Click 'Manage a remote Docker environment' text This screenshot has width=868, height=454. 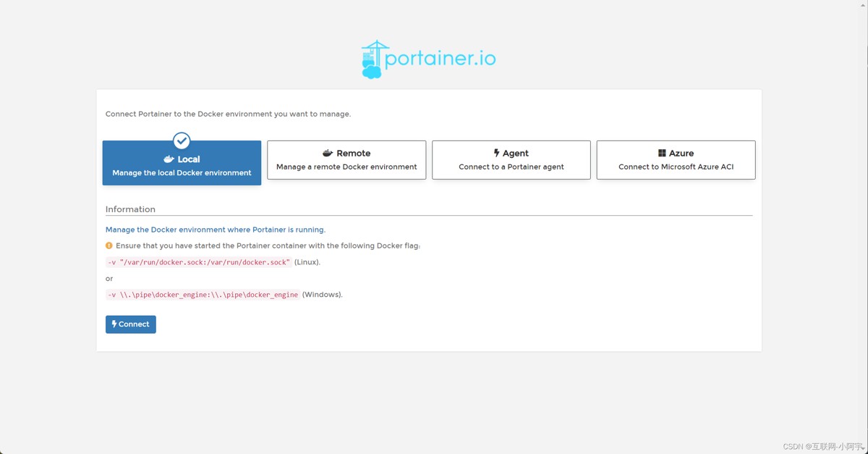(x=346, y=167)
